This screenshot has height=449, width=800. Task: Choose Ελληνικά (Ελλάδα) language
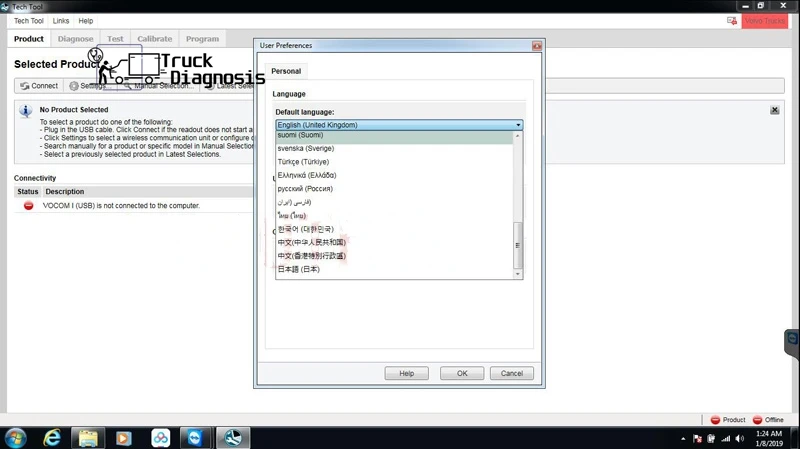[x=394, y=175]
